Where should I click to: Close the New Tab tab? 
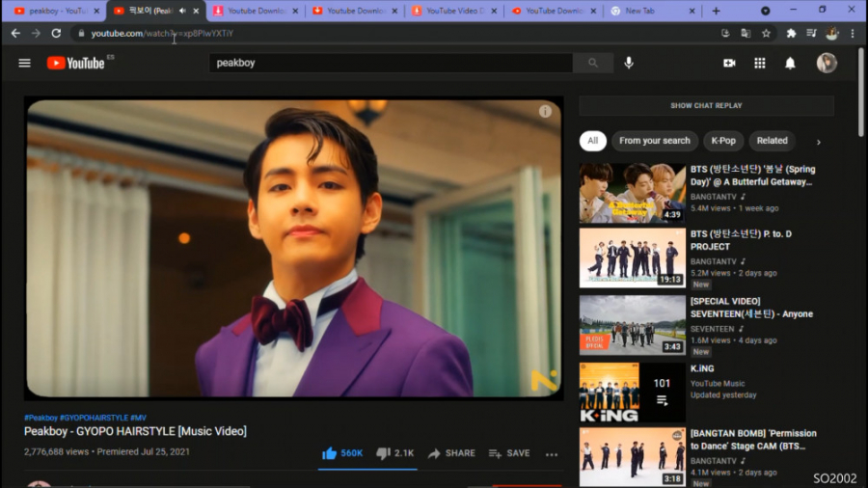692,11
